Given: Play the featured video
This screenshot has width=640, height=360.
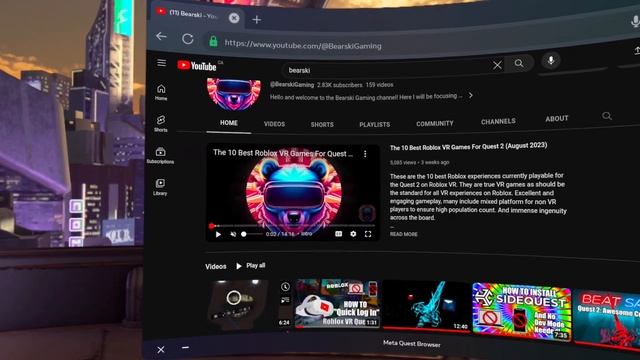Looking at the screenshot, I should click(218, 234).
